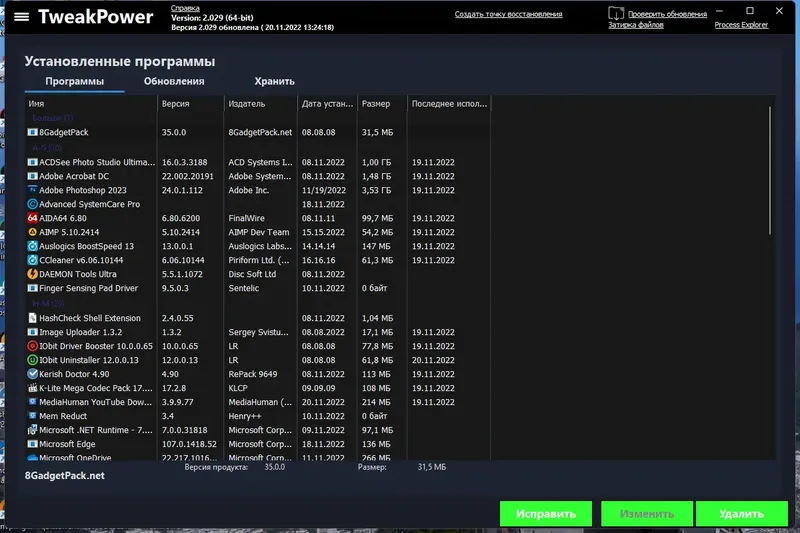Select the DAEMON Tools Ultra name
This screenshot has width=800, height=533.
point(78,274)
